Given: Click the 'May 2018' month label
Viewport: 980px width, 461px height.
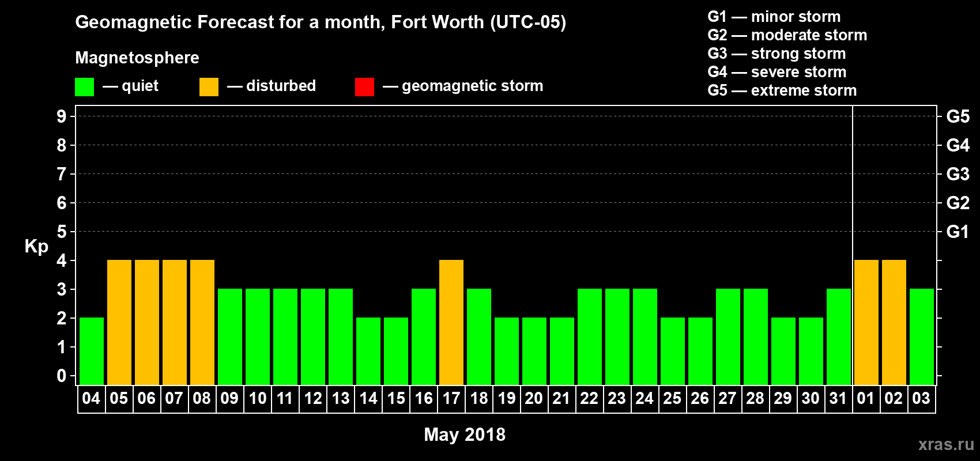Looking at the screenshot, I should tap(465, 434).
